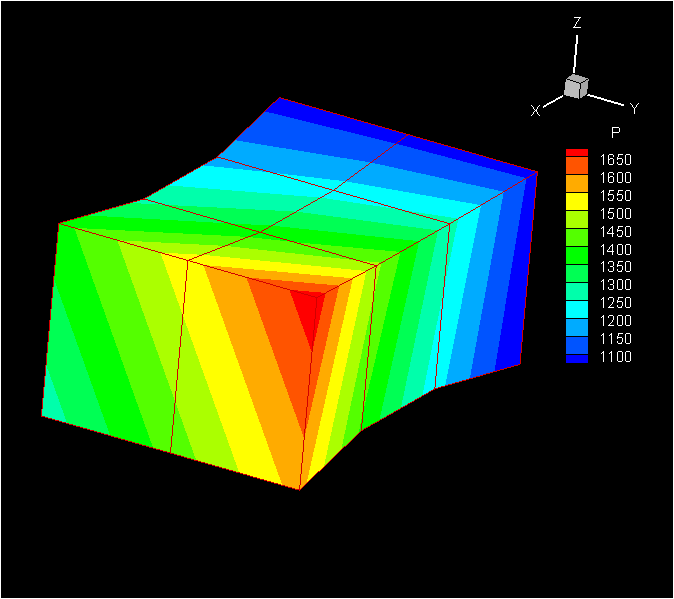Screen dimensions: 674x599
Task: Pick the dark blue bottom legend swatch
Action: pos(577,359)
